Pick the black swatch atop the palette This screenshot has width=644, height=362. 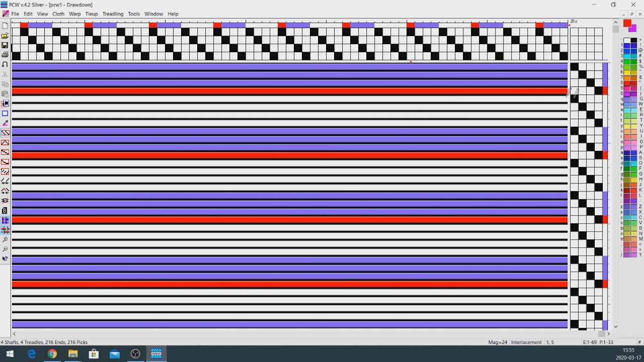(x=633, y=40)
